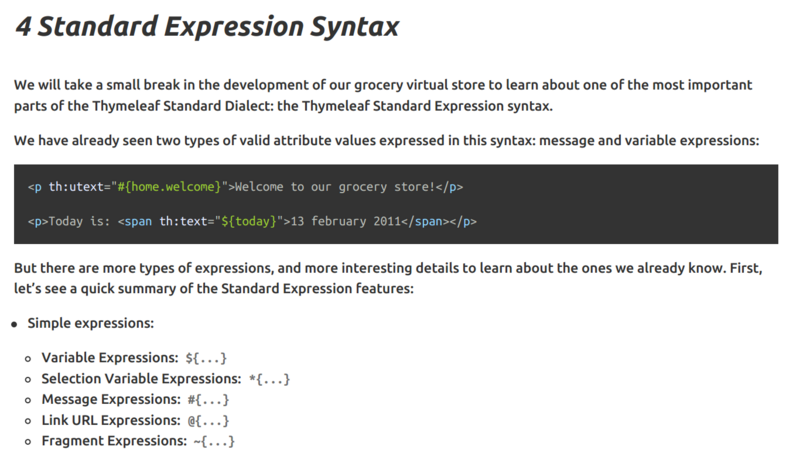800x460 pixels.
Task: Click the "Link URL Expressions:" list entry
Action: 109,420
